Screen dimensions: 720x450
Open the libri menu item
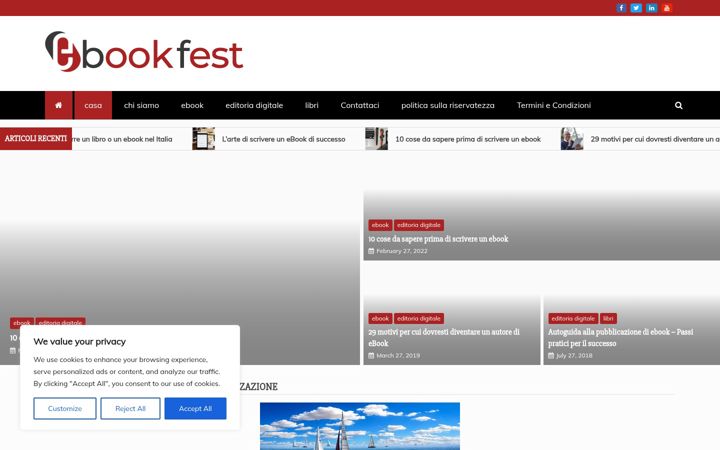312,105
